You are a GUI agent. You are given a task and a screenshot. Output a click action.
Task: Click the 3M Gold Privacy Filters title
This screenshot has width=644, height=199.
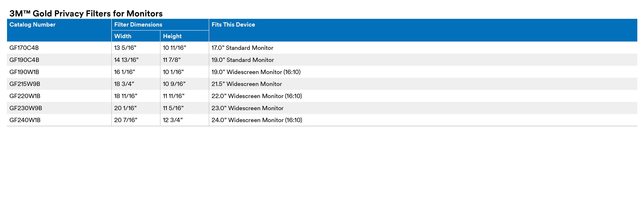pyautogui.click(x=86, y=14)
